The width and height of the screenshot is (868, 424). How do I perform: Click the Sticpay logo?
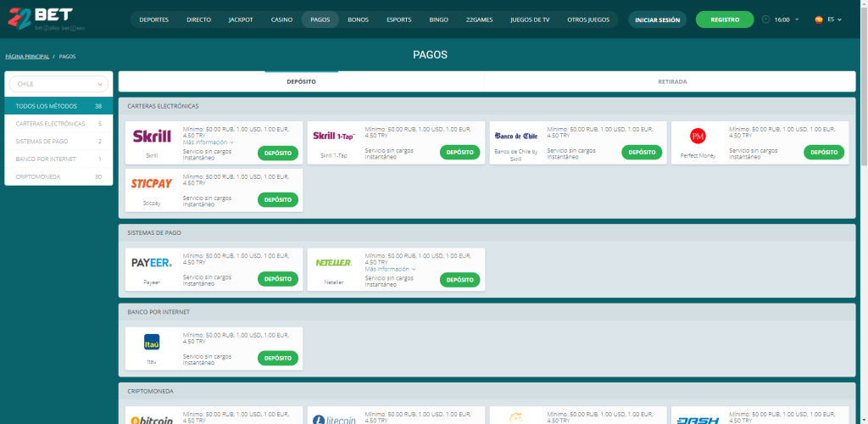[x=152, y=184]
